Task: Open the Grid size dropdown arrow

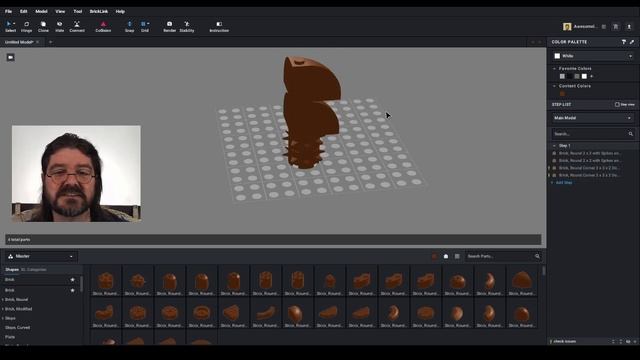Action: point(148,24)
